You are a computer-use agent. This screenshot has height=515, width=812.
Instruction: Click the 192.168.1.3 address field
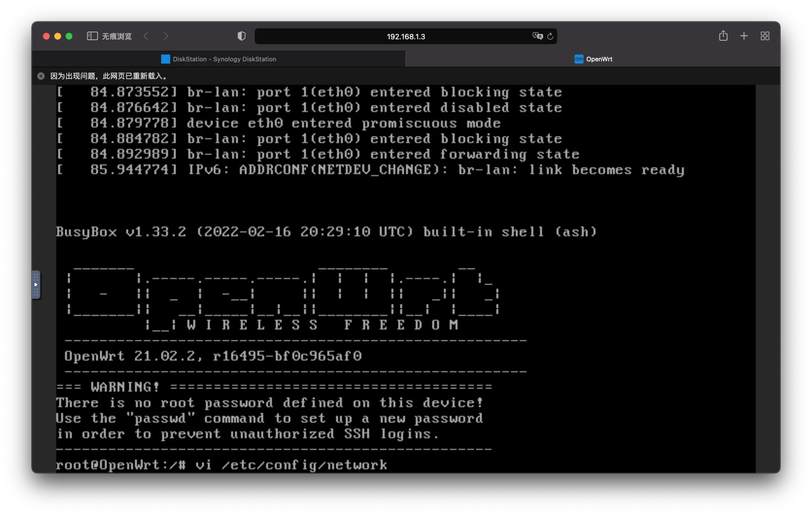406,36
